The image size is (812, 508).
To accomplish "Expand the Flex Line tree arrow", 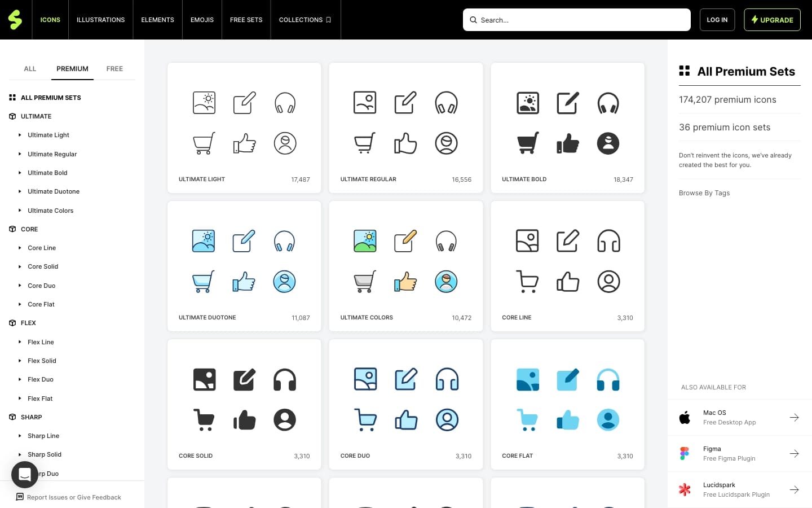I will point(20,342).
